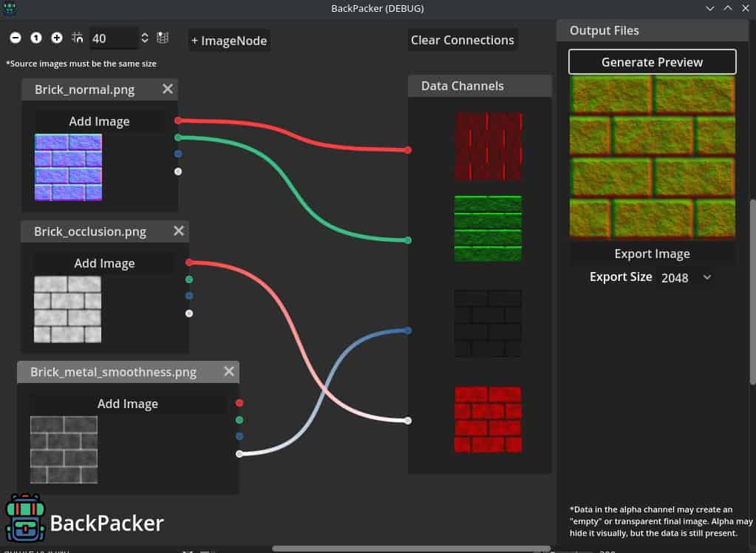
Task: Click the dark blue channel preview thumbnail
Action: pyautogui.click(x=488, y=323)
